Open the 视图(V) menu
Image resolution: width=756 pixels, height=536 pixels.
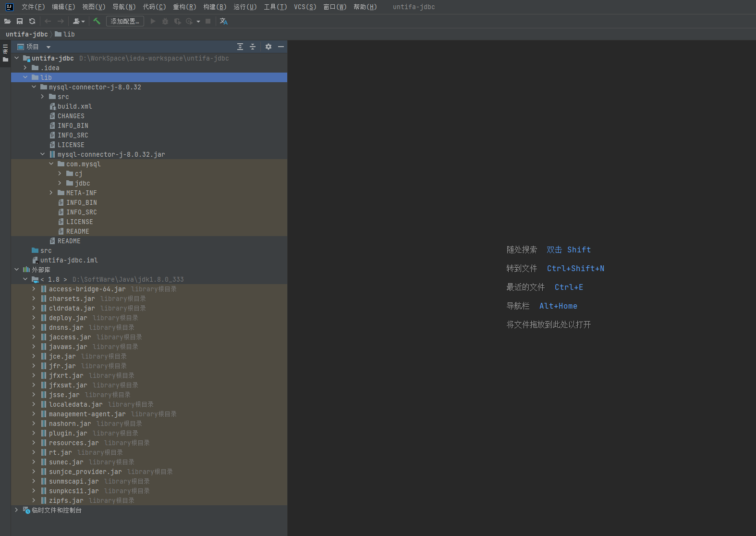click(x=94, y=7)
